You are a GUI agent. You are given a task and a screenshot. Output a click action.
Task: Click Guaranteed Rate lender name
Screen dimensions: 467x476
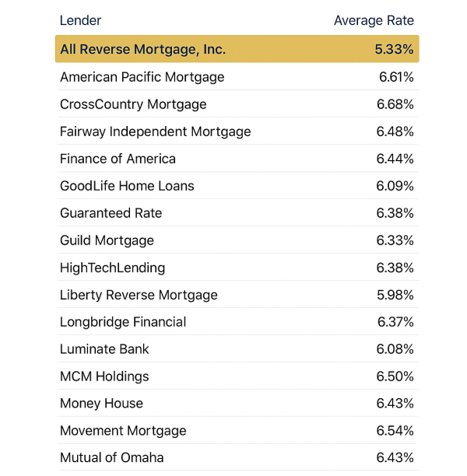point(111,213)
